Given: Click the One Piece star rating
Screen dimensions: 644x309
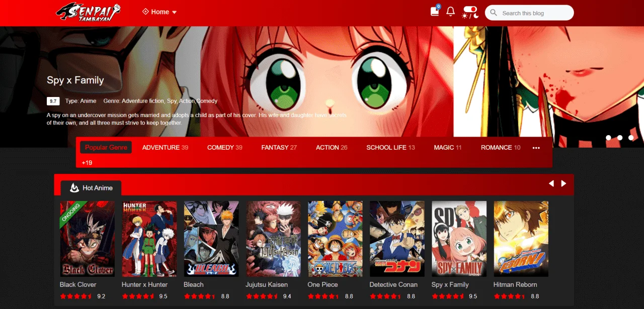Looking at the screenshot, I should click(x=324, y=296).
